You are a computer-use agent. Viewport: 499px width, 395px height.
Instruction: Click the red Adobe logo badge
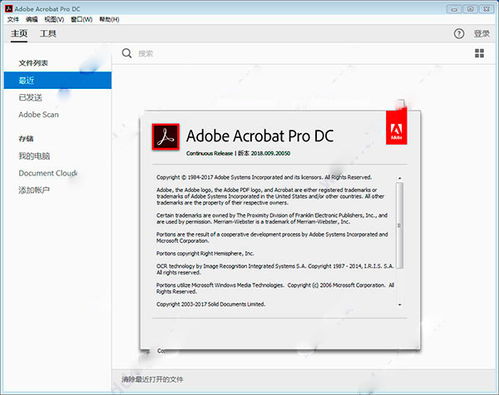(x=396, y=127)
